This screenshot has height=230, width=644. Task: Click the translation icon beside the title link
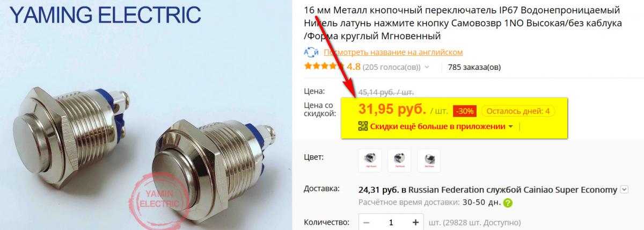(x=311, y=52)
